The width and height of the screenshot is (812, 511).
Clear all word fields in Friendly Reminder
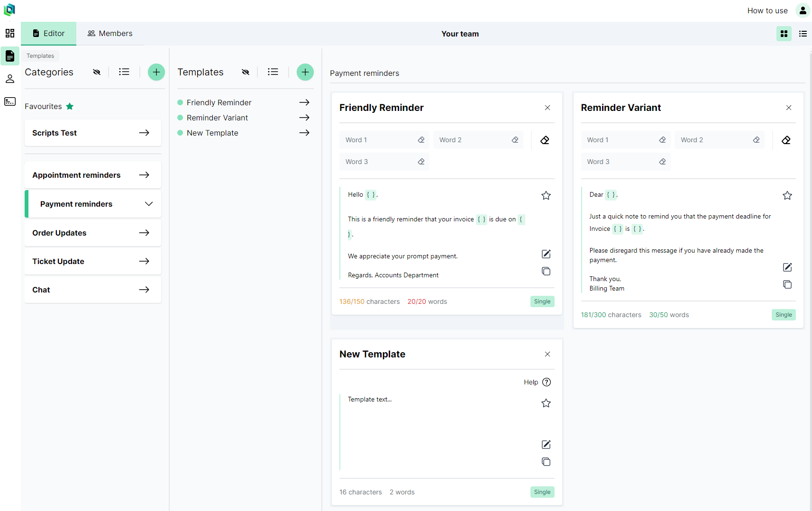[545, 140]
